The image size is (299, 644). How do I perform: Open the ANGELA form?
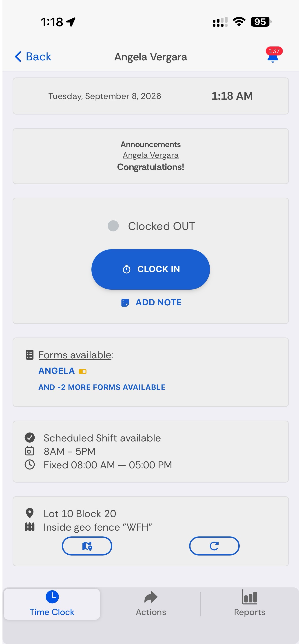57,371
